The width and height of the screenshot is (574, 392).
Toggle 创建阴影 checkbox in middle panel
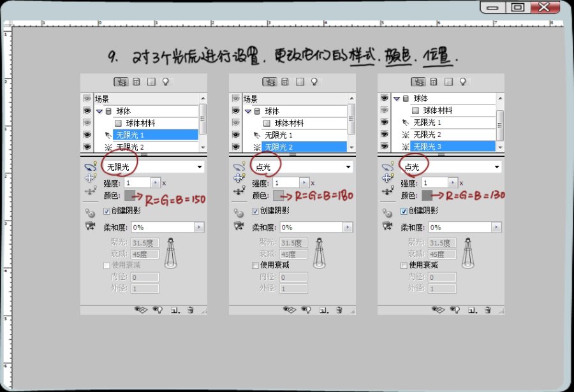click(255, 211)
